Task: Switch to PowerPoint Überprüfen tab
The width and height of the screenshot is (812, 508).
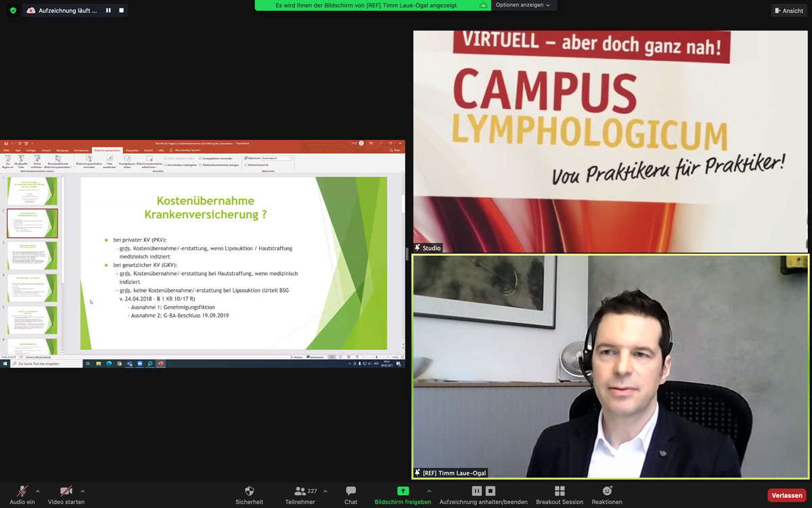Action: pyautogui.click(x=132, y=150)
